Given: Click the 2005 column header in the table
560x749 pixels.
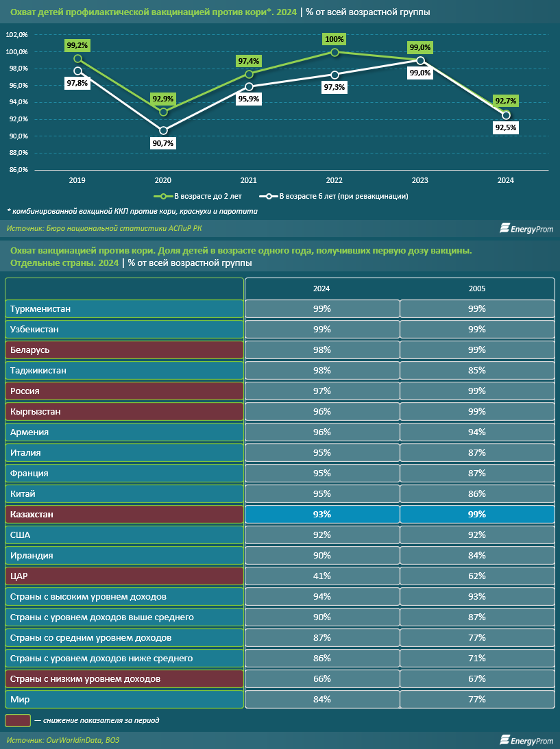Looking at the screenshot, I should 477,288.
